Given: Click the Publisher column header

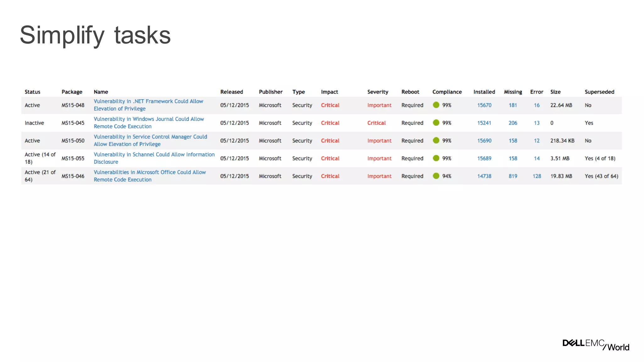Looking at the screenshot, I should [271, 92].
